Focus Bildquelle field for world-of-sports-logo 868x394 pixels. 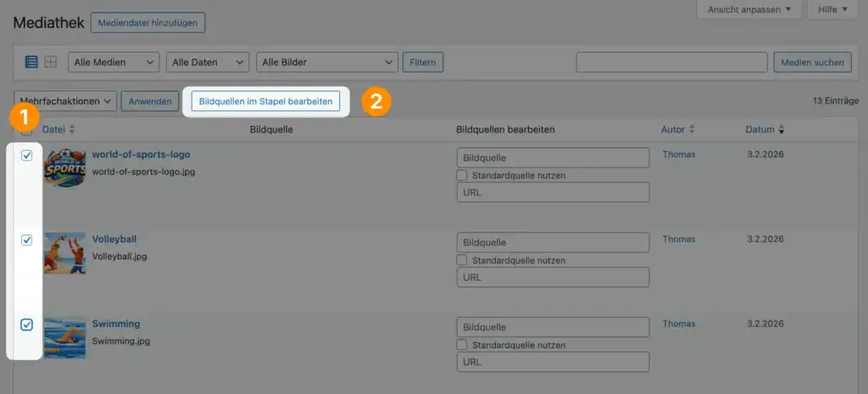553,158
